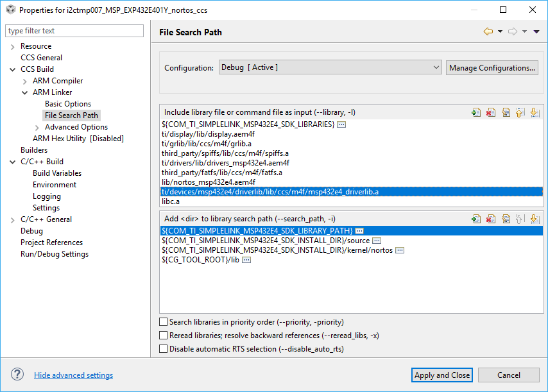This screenshot has height=392, width=548.
Task: Click the filter text input field
Action: pos(74,31)
